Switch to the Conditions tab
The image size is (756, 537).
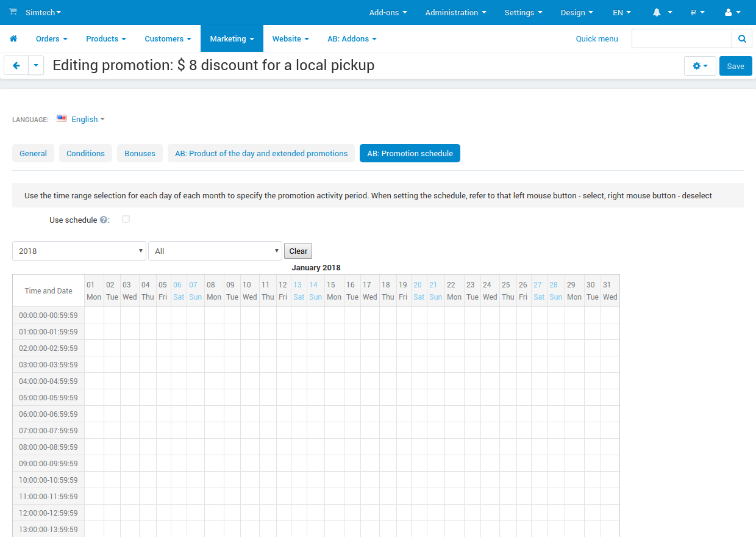pyautogui.click(x=85, y=153)
